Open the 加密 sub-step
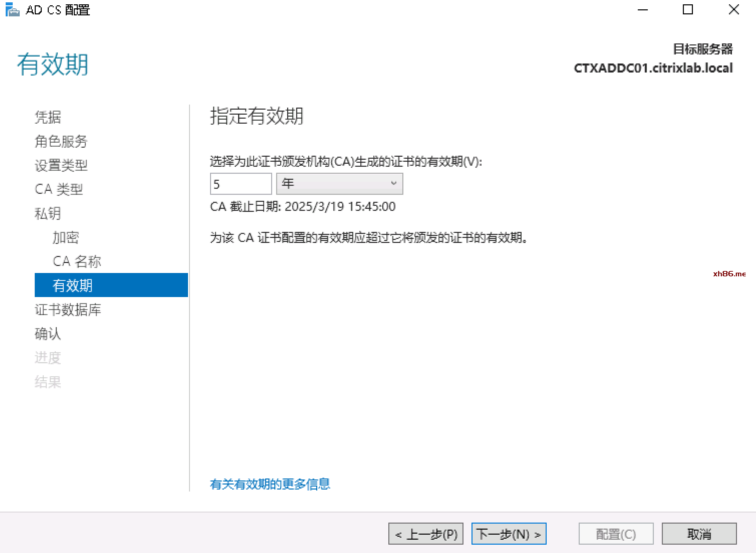 [65, 238]
